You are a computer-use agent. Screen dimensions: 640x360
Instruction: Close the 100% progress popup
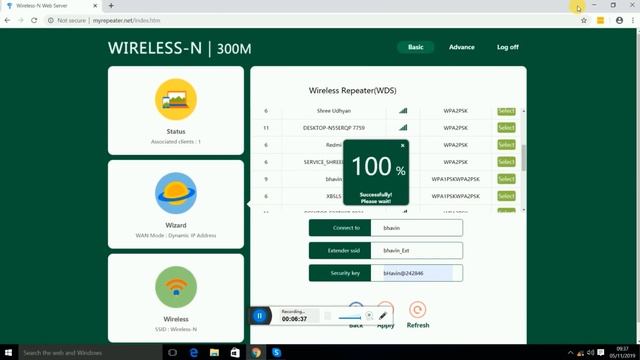click(402, 145)
